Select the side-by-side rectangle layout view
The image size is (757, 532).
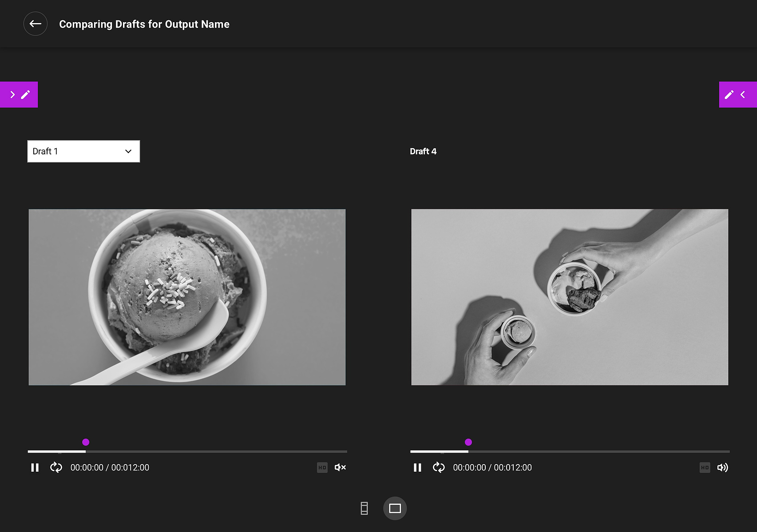(395, 508)
